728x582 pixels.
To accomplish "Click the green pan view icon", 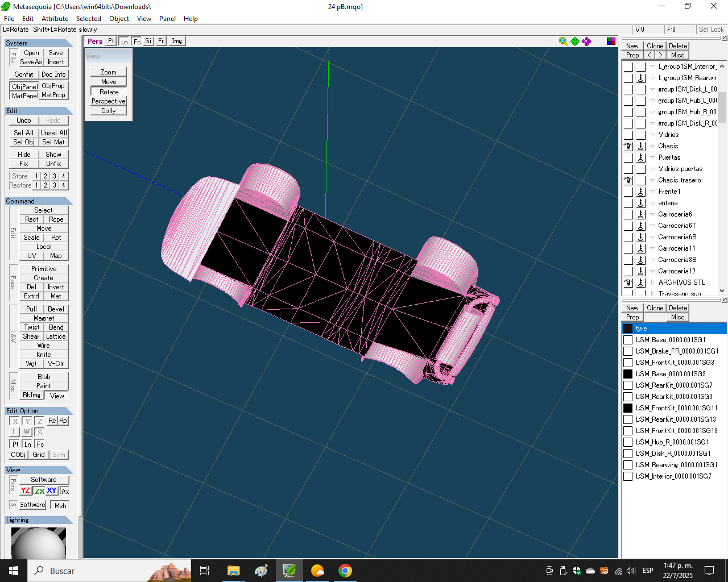I will [575, 41].
